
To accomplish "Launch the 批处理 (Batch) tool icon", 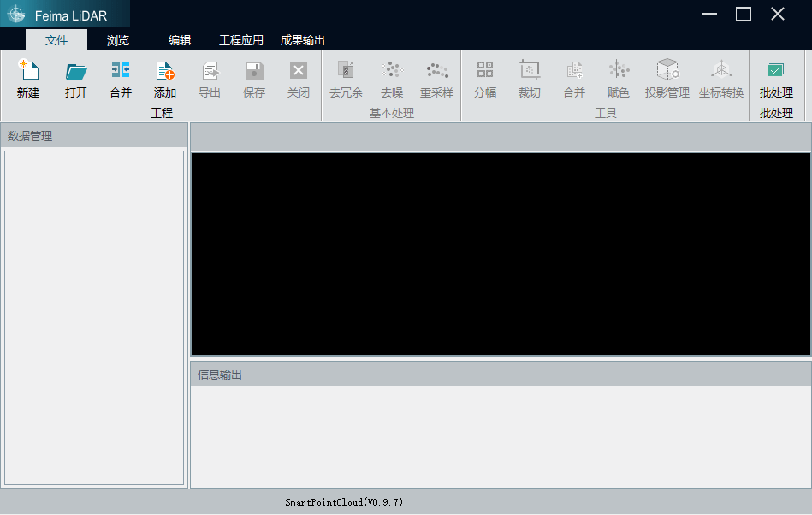I will pos(776,70).
